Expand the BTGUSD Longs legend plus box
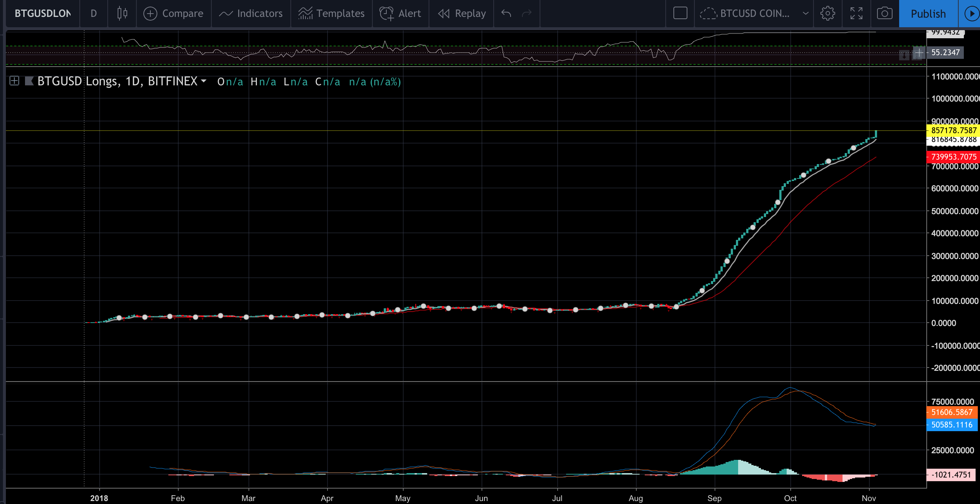Screen dimensions: 980x504 point(14,81)
